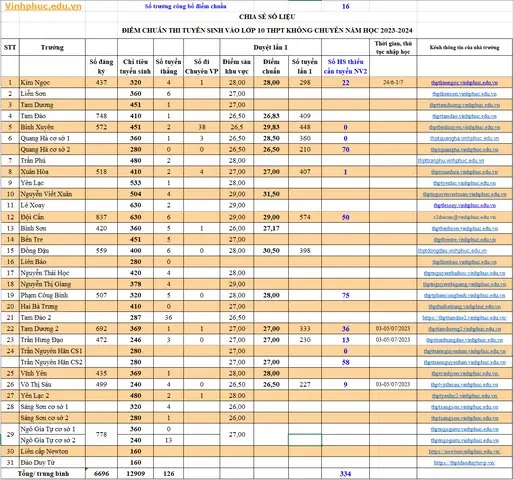The image size is (513, 480).
Task: Select the 'Kênh thông tin của nhà trường' header
Action: [464, 47]
